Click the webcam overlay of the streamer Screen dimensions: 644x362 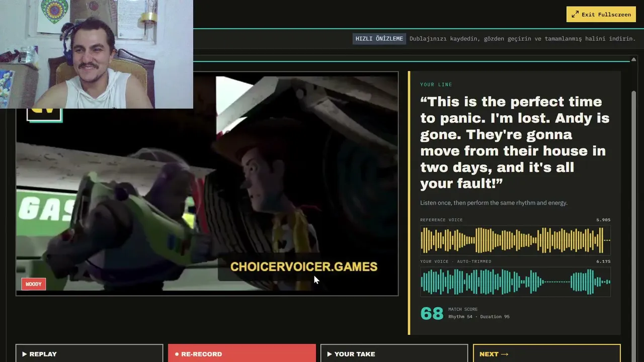point(96,54)
